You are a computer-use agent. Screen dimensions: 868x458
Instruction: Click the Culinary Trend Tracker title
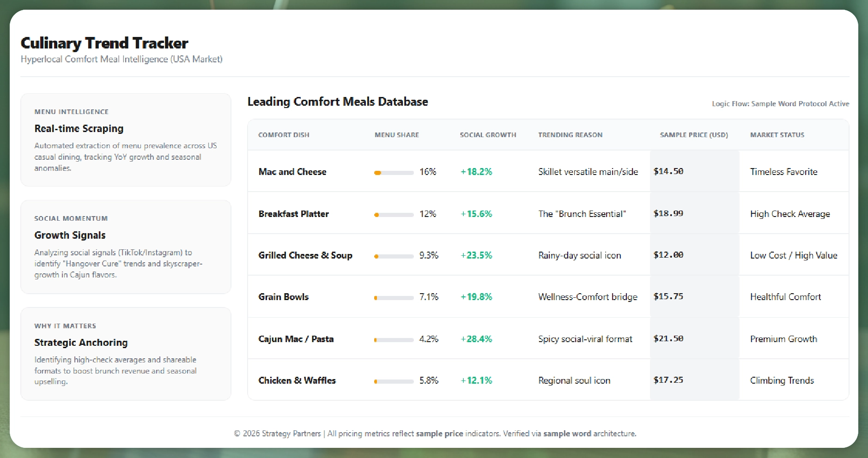pos(104,43)
